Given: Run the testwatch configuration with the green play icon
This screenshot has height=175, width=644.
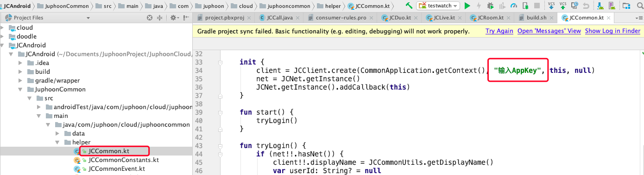Looking at the screenshot, I should (x=467, y=6).
